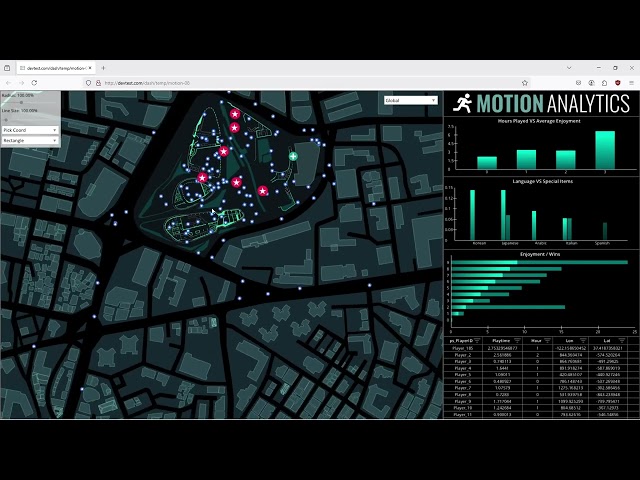Click the Enjoyment / Wins chart title
This screenshot has width=640, height=480.
(540, 254)
